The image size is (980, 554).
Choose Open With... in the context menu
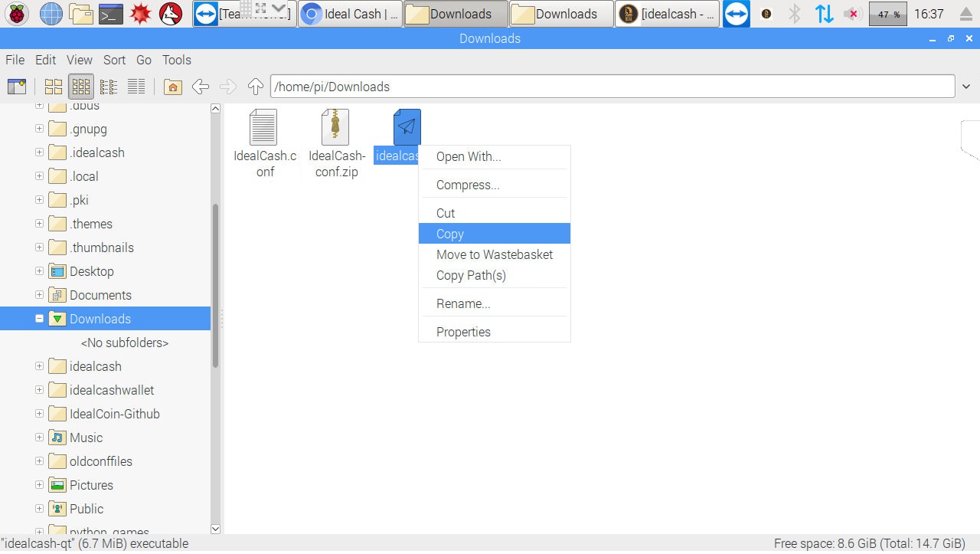(495, 156)
